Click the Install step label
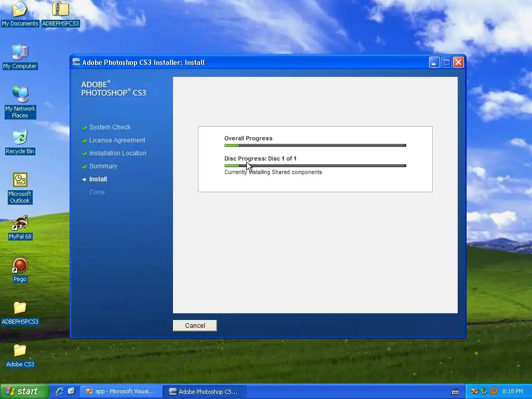 click(98, 179)
